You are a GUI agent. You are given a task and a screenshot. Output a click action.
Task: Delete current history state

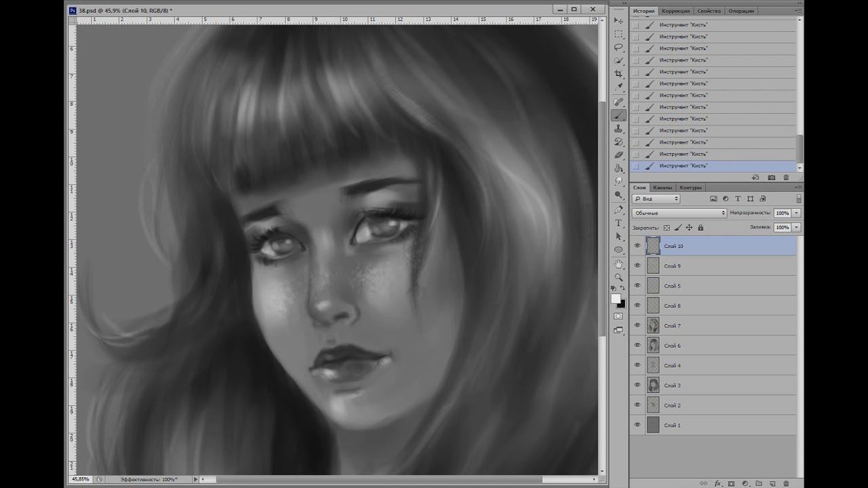point(787,178)
